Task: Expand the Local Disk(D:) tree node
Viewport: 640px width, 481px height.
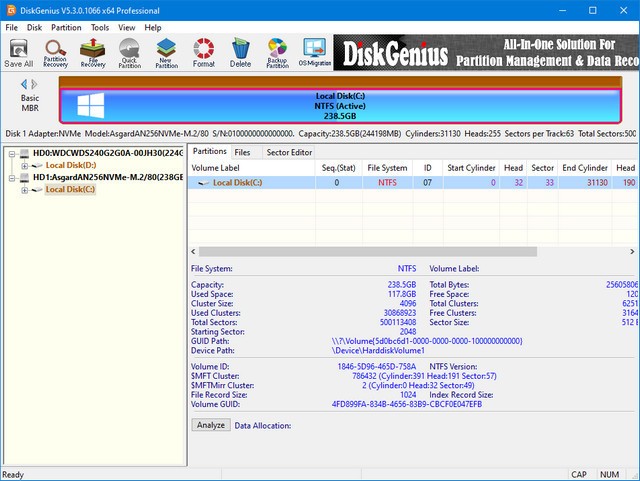Action: click(x=25, y=165)
